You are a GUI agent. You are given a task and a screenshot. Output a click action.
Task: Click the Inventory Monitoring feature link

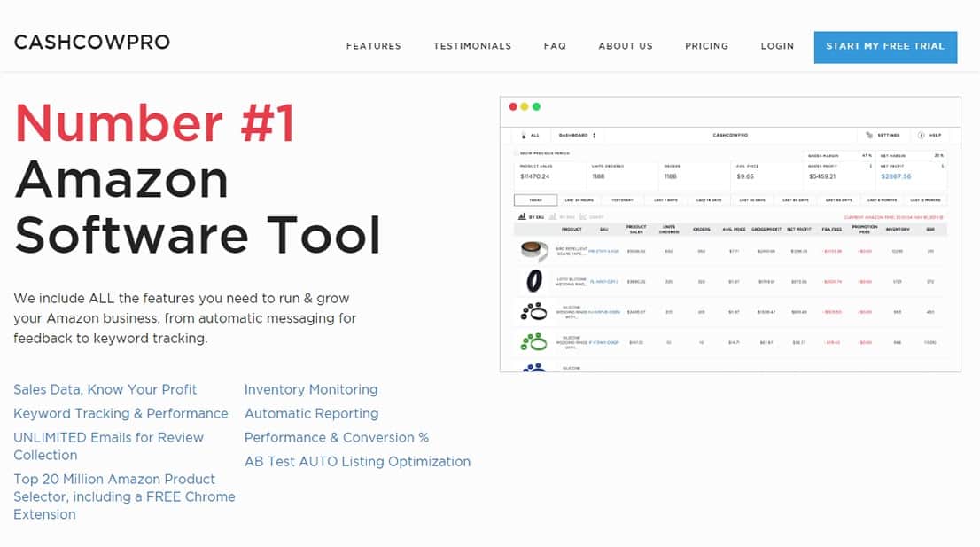pyautogui.click(x=311, y=389)
